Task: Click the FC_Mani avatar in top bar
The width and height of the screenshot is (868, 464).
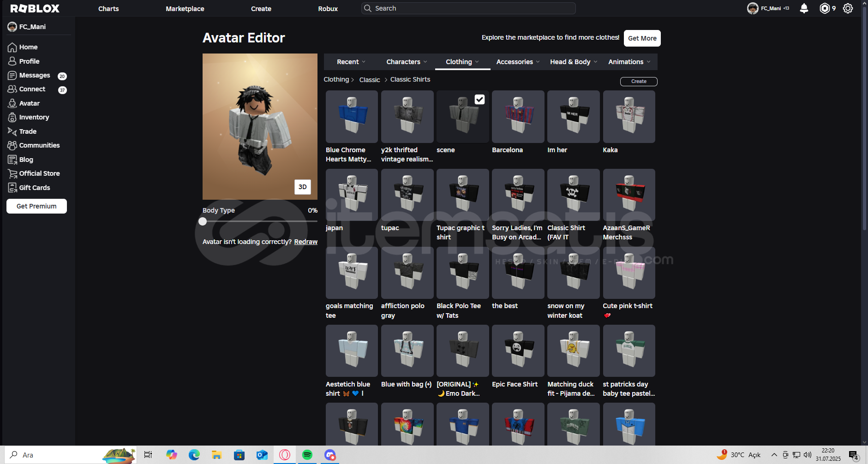Action: click(x=753, y=8)
